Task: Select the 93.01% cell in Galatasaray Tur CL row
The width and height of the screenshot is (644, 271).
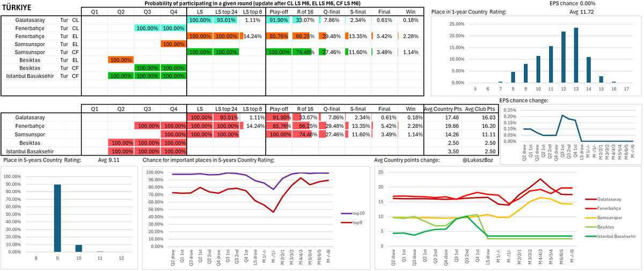Action: (226, 20)
